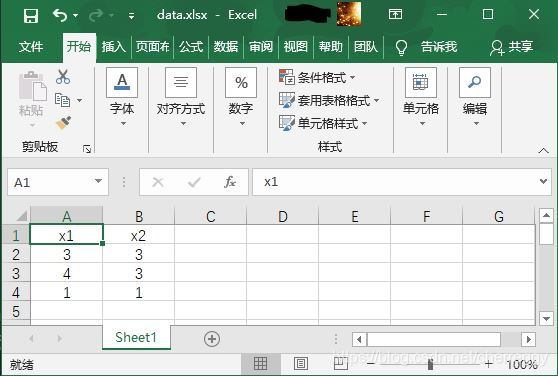The width and height of the screenshot is (558, 376).
Task: Switch to the 团队 ribbon tab
Action: (365, 47)
